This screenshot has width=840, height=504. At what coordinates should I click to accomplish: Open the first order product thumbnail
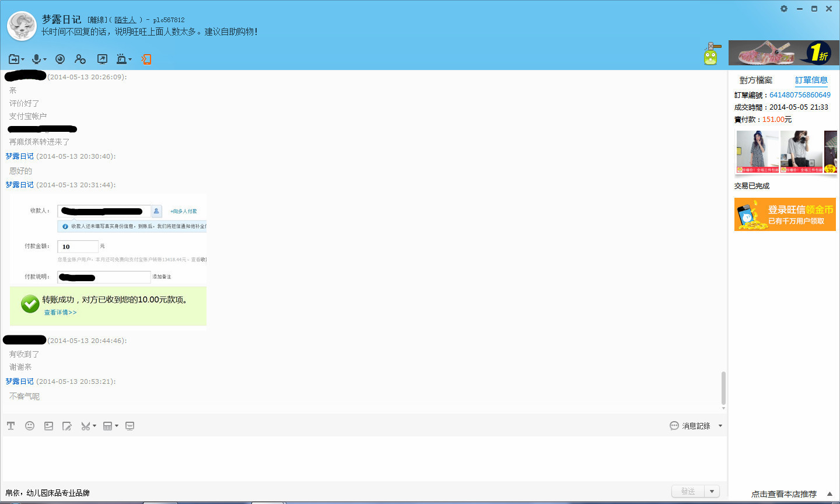[x=758, y=152]
